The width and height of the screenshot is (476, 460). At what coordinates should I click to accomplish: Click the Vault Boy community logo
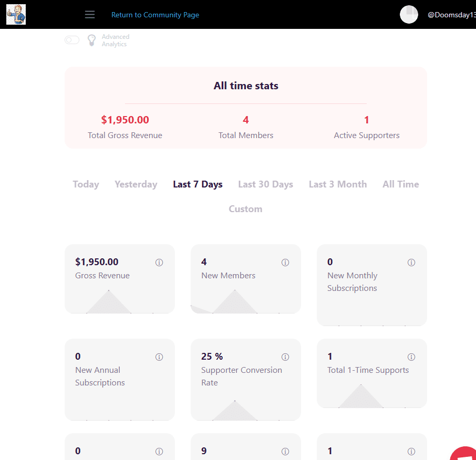pos(16,15)
